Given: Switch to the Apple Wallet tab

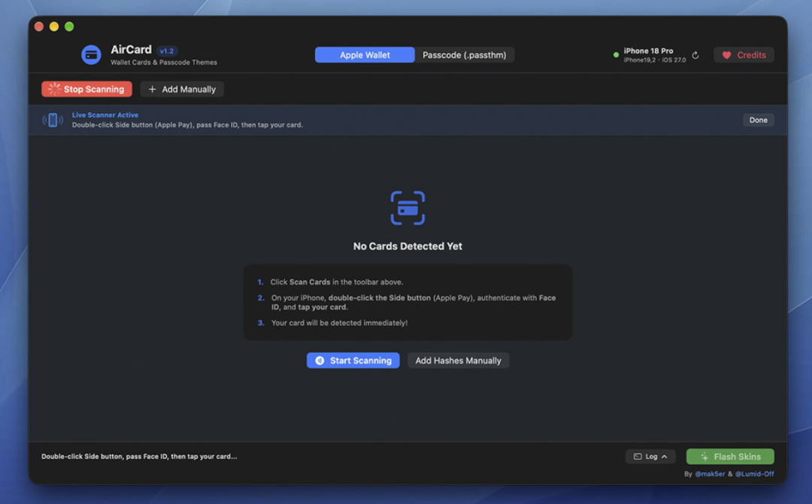Looking at the screenshot, I should pos(365,55).
